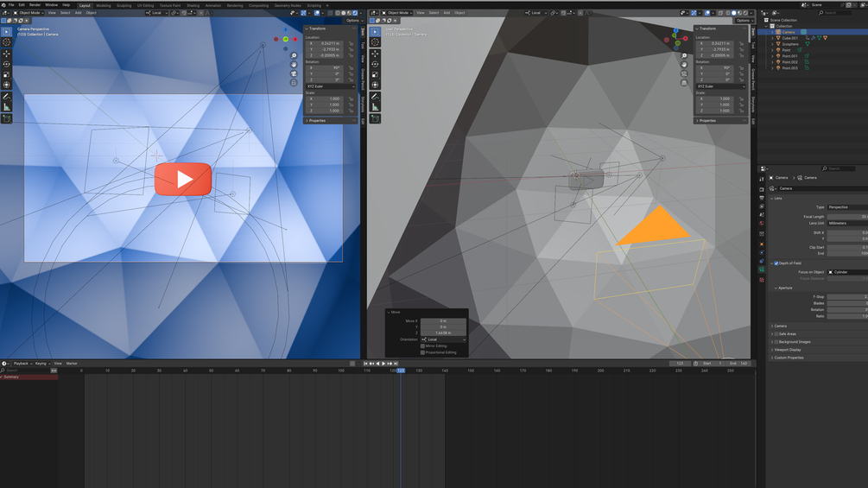
Task: Lock Rotation X in left viewport Transform panel
Action: tap(351, 68)
